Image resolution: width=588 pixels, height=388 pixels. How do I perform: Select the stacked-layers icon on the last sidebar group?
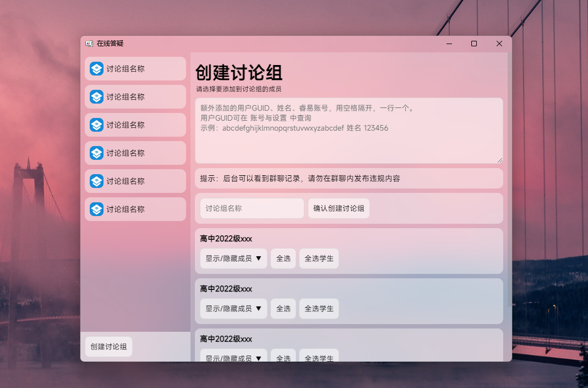95,209
